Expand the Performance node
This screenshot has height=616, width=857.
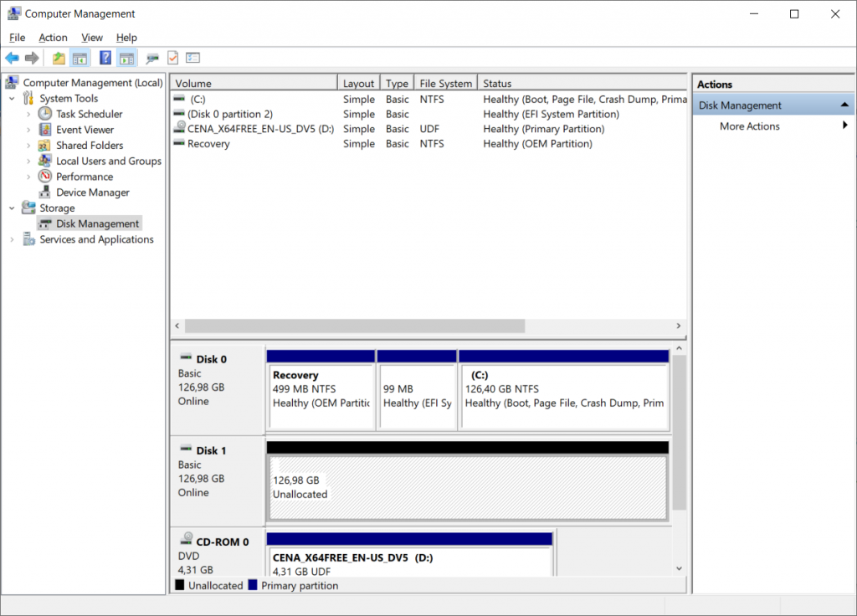(28, 177)
